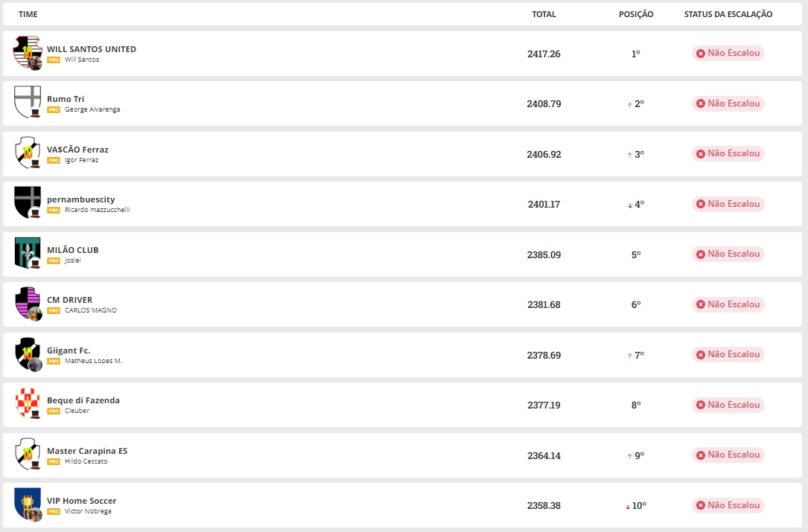Click Giigant Fc. team shield icon
This screenshot has width=808, height=532.
tap(28, 353)
